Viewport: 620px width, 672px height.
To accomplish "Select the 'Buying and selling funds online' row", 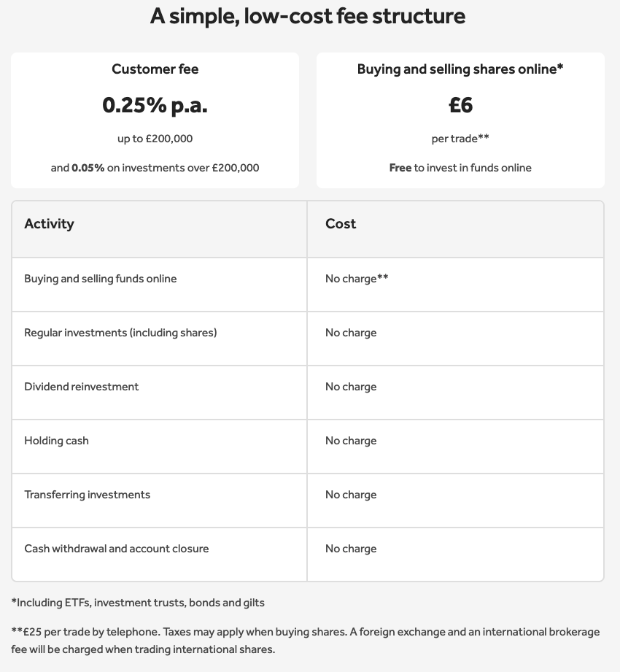I will pyautogui.click(x=308, y=285).
